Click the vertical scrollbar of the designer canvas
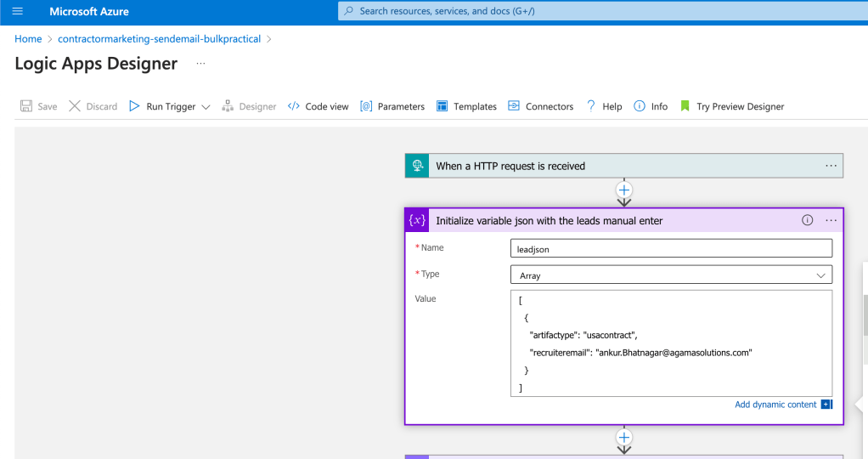The height and width of the screenshot is (459, 868). point(865,316)
